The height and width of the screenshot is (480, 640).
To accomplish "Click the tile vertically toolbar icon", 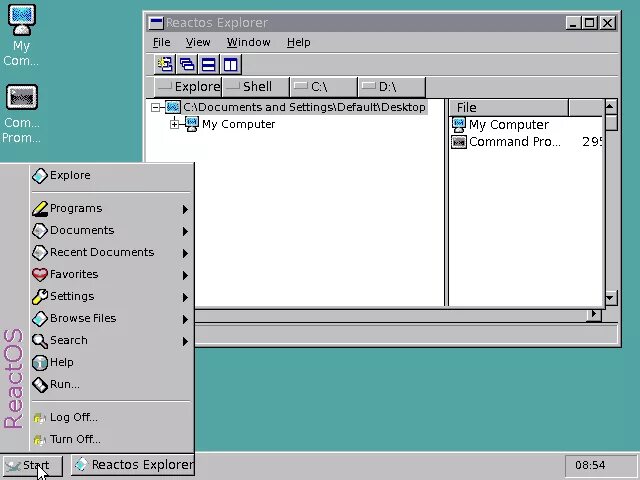I will coord(231,64).
